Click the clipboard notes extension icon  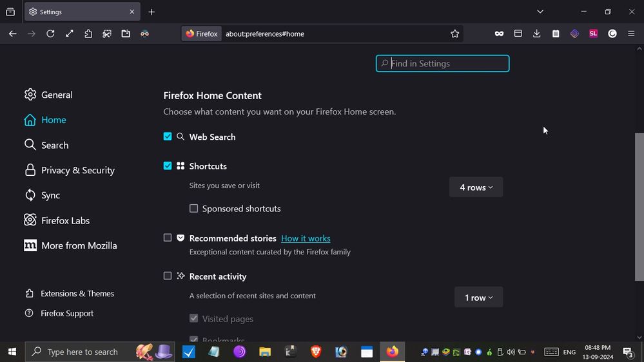click(556, 33)
